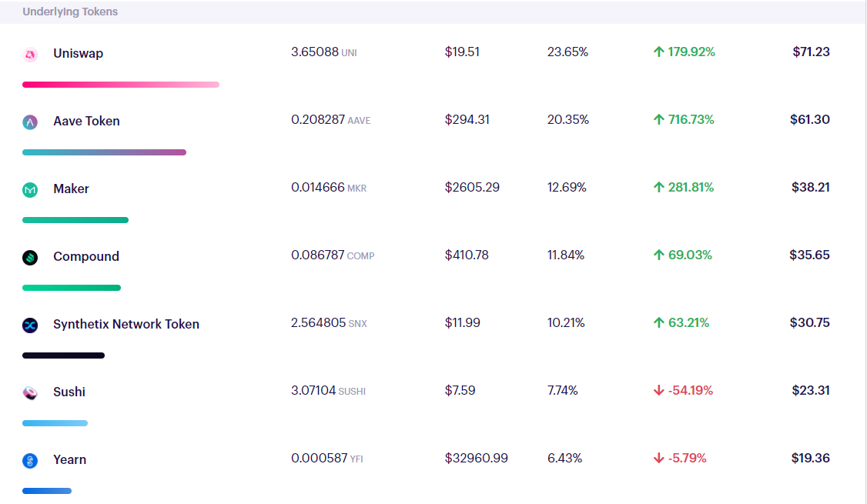
Task: Click the Maker token icon
Action: 30,190
